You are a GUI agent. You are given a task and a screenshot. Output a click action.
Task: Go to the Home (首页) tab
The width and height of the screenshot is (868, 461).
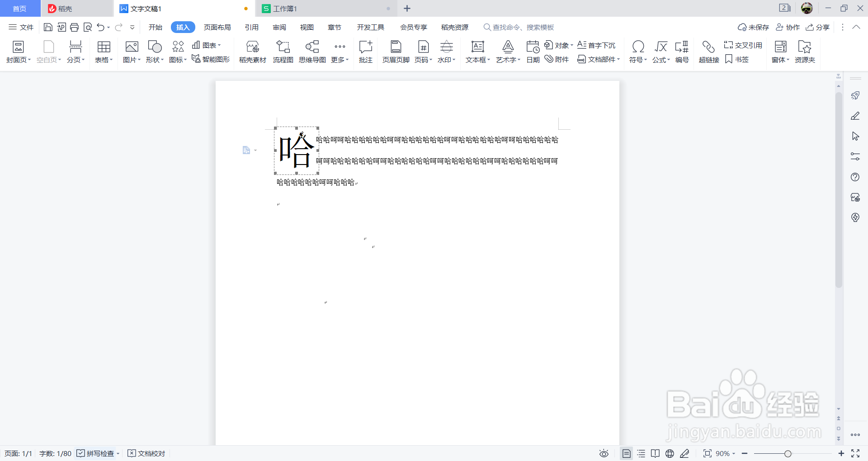[19, 9]
